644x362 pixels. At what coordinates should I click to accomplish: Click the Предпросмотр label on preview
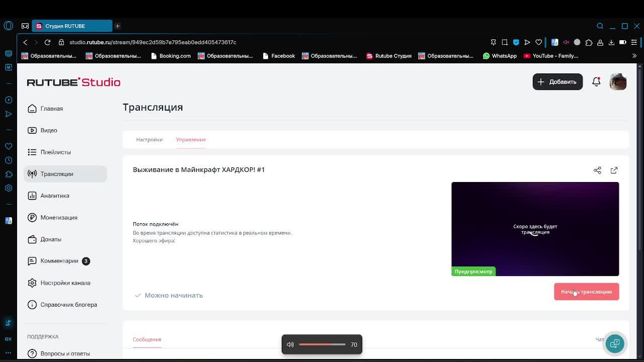coord(473,271)
